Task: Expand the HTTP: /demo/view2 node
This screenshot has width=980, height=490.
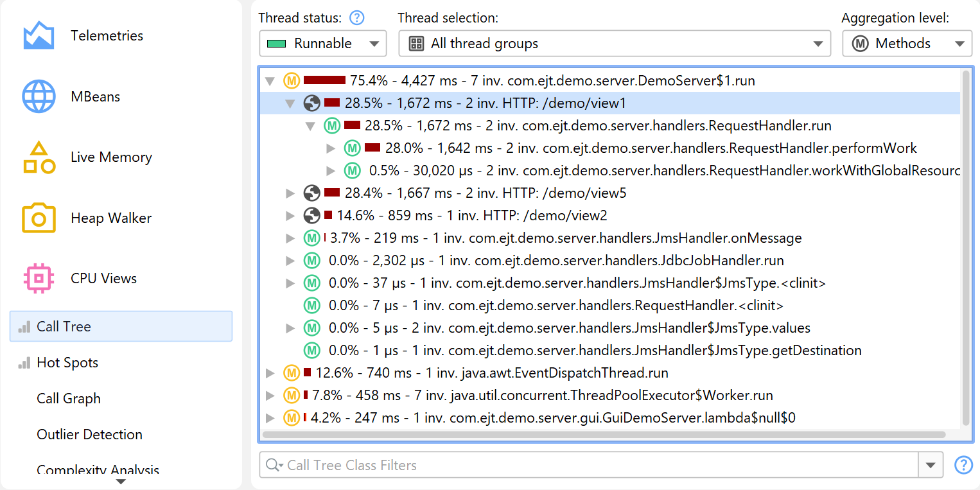Action: (x=291, y=215)
